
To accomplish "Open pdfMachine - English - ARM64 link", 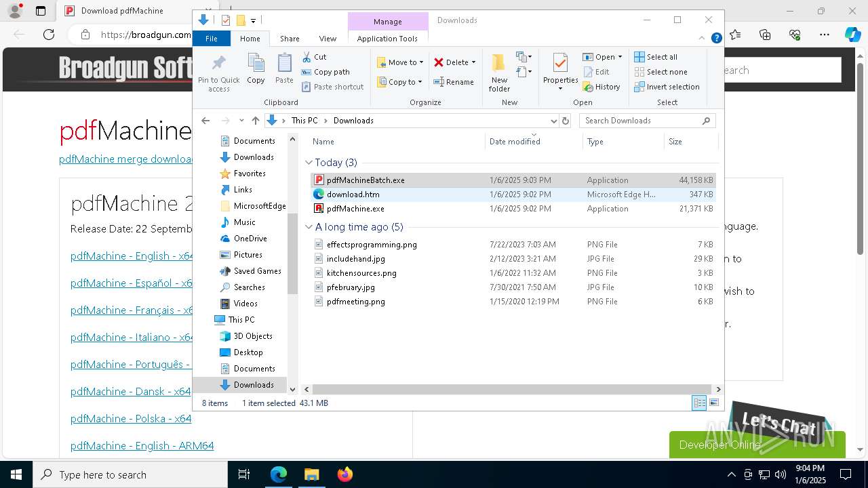I will (x=142, y=445).
